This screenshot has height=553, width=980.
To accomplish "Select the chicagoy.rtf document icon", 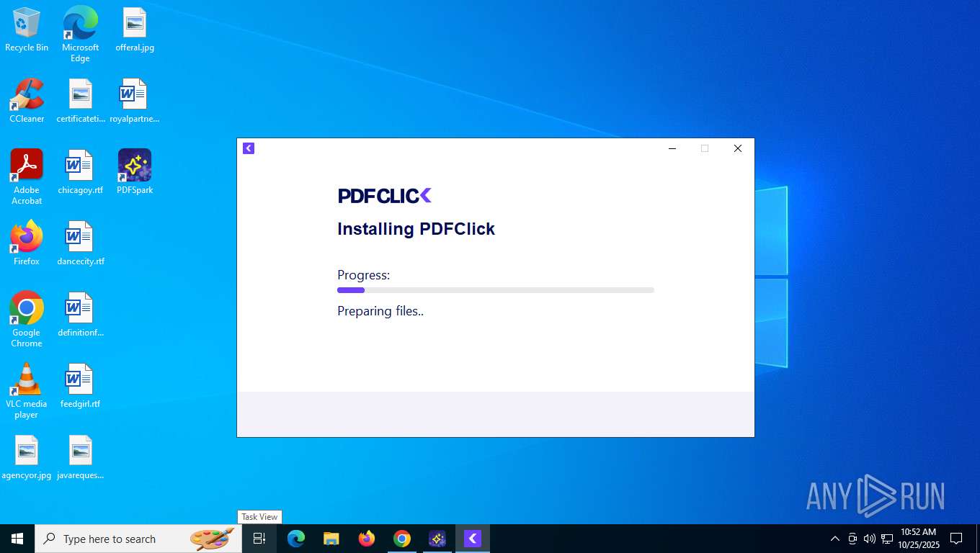I will point(81,172).
